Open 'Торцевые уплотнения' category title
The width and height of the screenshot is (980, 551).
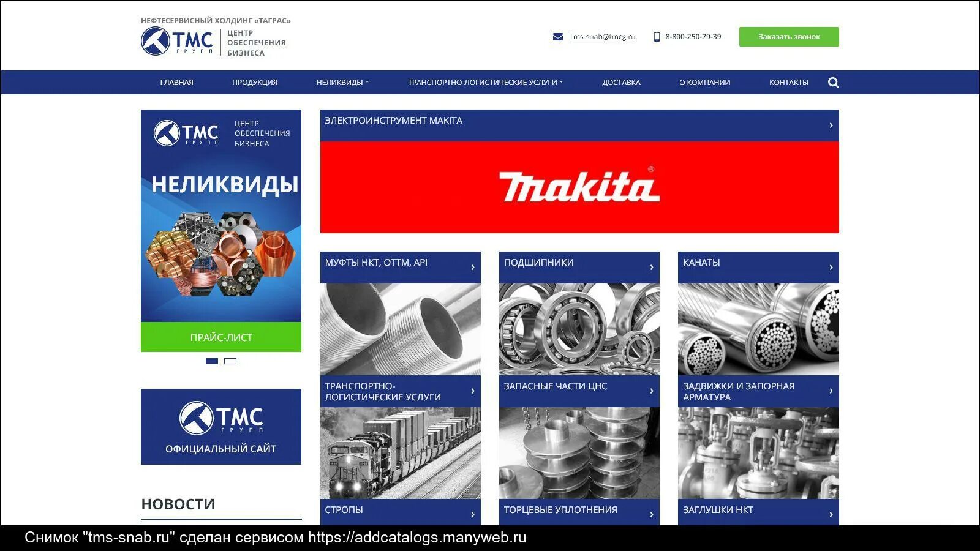(x=560, y=510)
